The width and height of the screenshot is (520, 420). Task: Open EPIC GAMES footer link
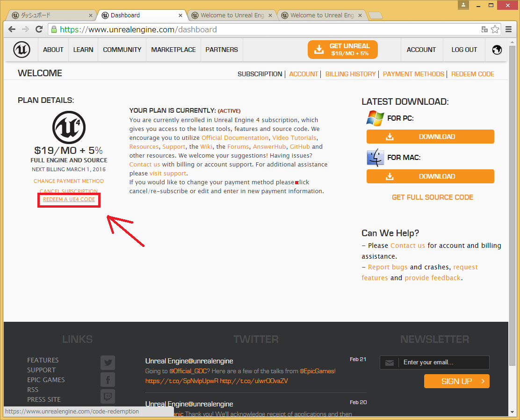pyautogui.click(x=46, y=380)
